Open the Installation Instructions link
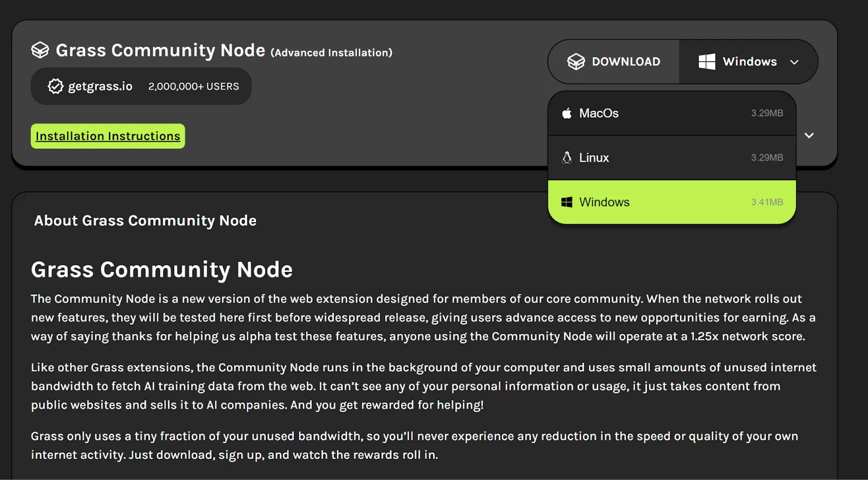 coord(108,136)
